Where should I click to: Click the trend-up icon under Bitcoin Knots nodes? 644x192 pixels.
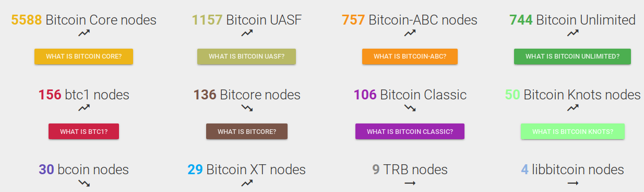(573, 108)
